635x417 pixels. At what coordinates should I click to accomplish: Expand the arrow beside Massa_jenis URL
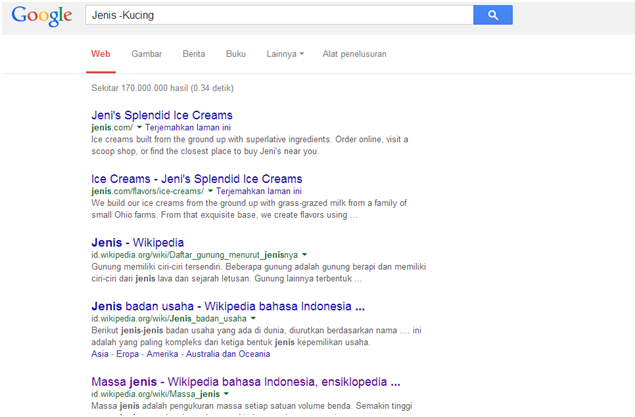[x=226, y=394]
